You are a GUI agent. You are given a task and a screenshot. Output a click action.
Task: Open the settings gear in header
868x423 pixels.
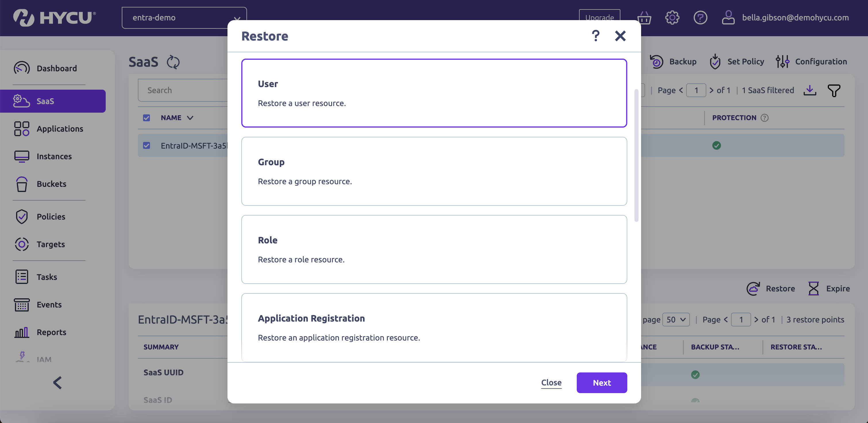coord(672,18)
